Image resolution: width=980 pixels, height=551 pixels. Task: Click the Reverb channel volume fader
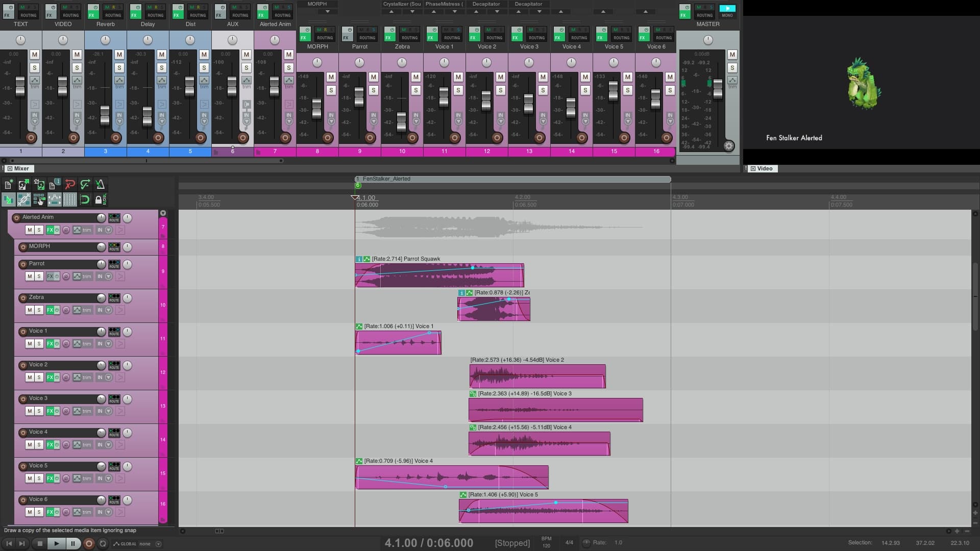(105, 116)
